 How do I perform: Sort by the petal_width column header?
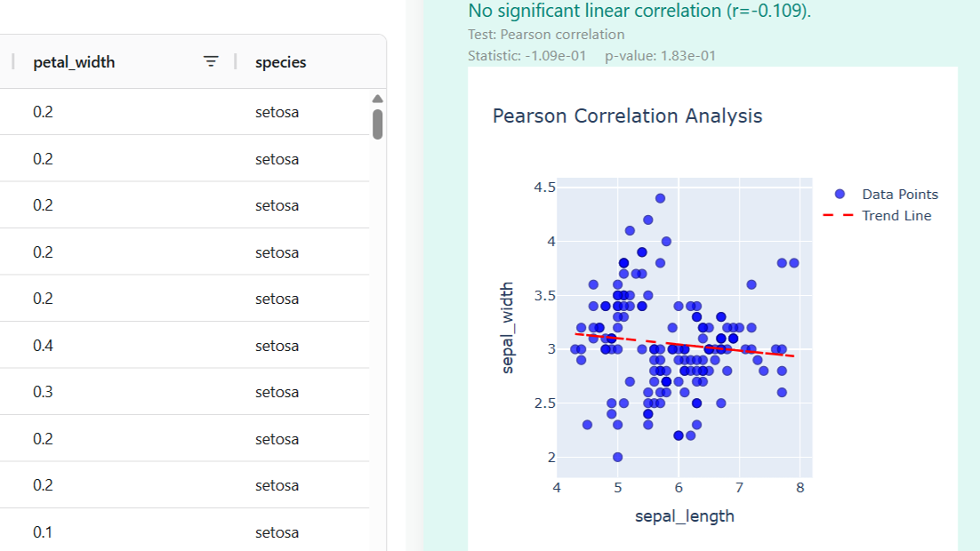[x=74, y=62]
